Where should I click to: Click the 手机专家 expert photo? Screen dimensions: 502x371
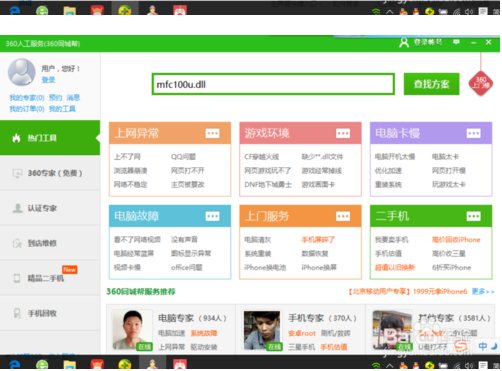(262, 330)
